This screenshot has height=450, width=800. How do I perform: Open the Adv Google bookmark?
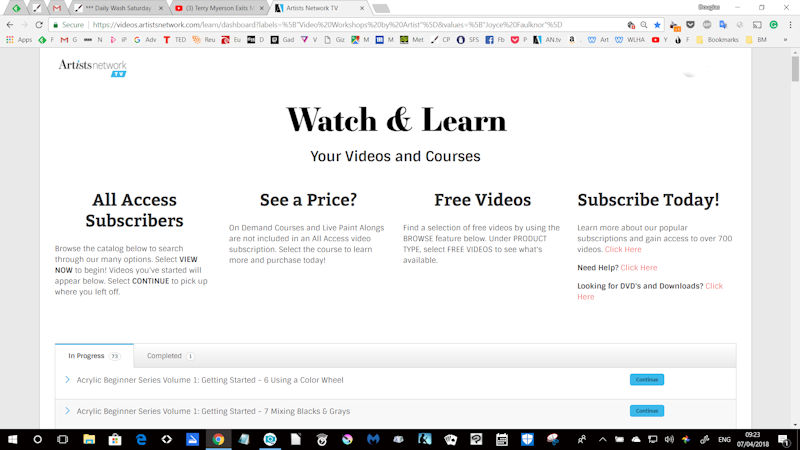145,39
